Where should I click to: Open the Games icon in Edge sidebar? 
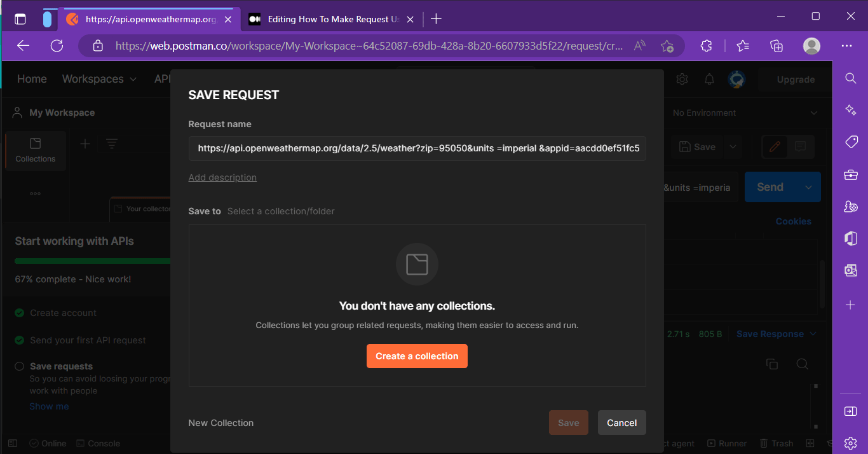click(851, 206)
